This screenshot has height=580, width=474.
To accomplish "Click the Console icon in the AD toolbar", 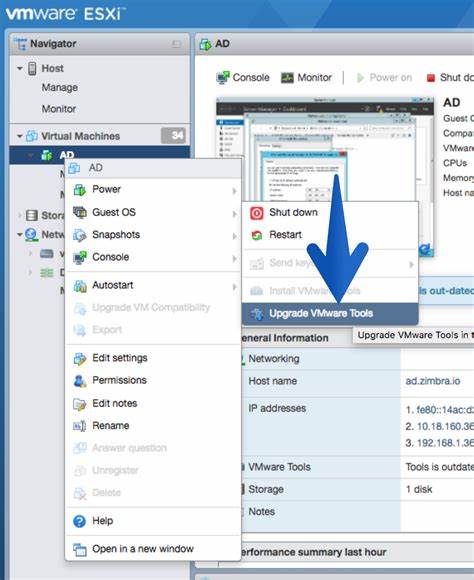I will (223, 78).
